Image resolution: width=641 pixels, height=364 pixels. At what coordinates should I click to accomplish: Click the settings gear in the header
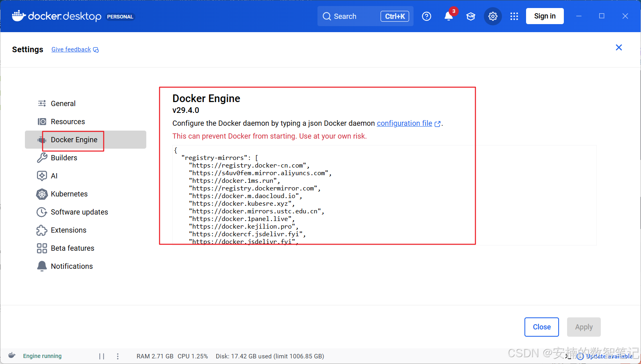493,16
